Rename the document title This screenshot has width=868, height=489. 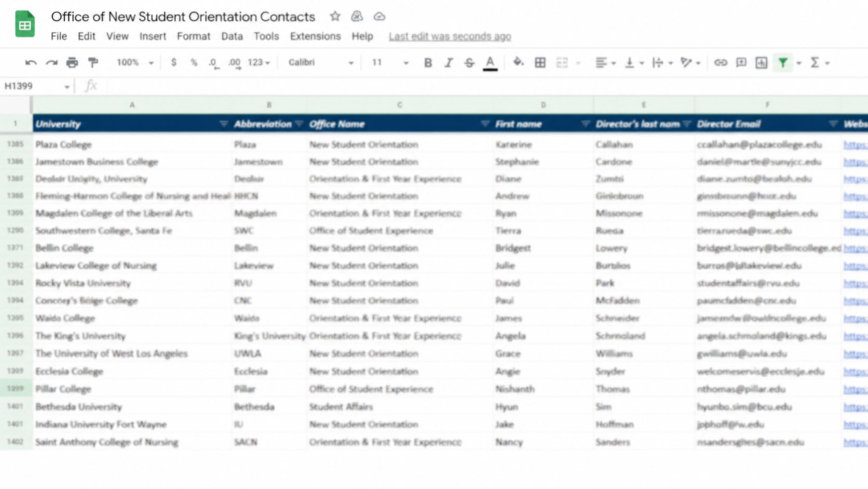pos(183,17)
